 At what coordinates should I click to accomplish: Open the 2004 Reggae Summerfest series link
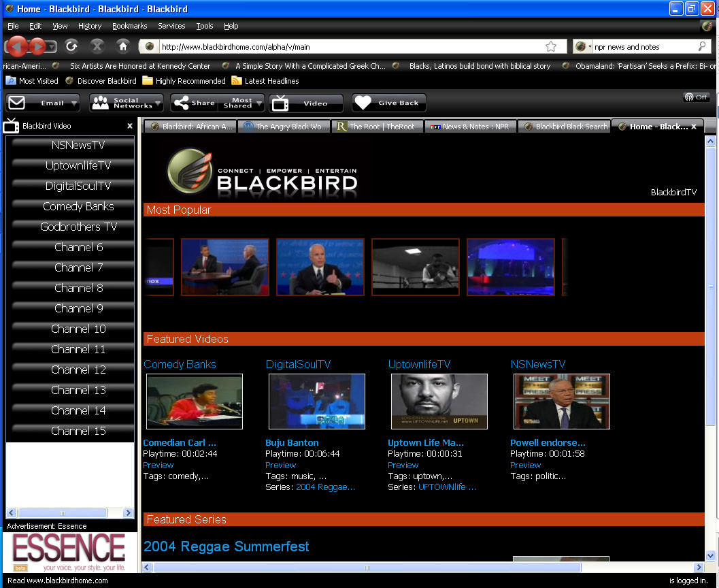226,546
